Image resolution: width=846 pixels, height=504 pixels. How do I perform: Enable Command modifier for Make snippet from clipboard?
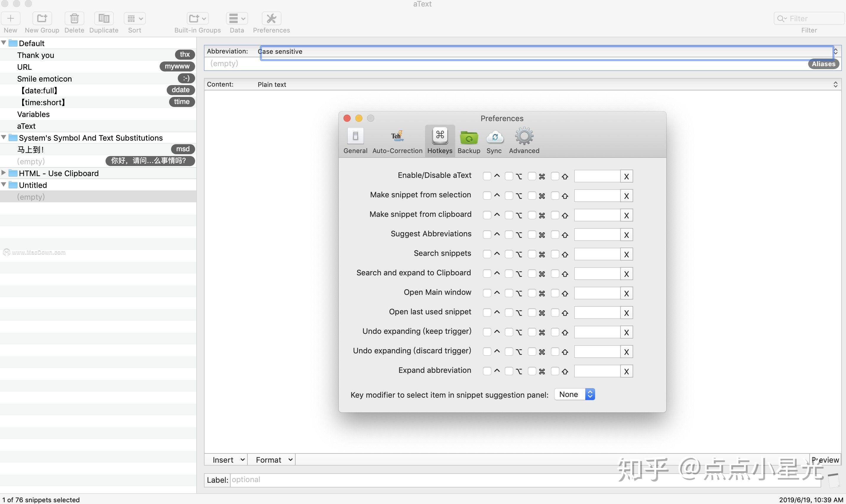[532, 215]
